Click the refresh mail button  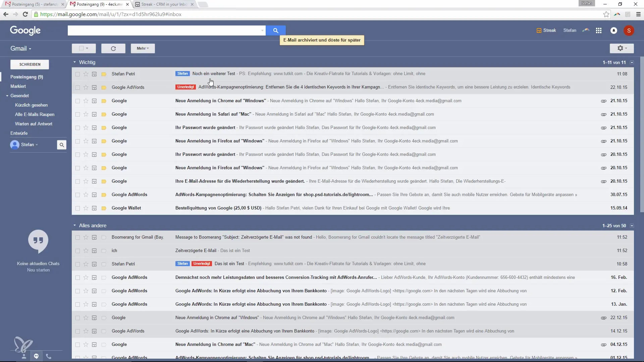click(113, 48)
